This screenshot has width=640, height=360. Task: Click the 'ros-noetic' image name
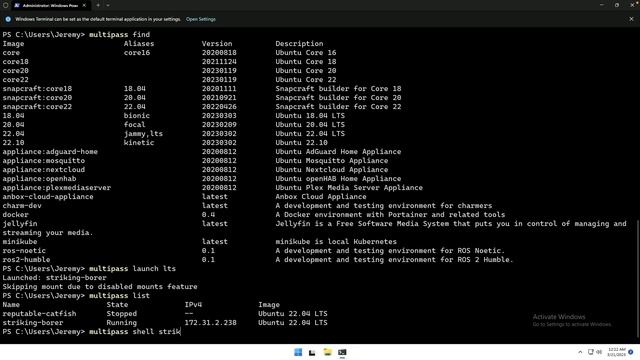24,251
